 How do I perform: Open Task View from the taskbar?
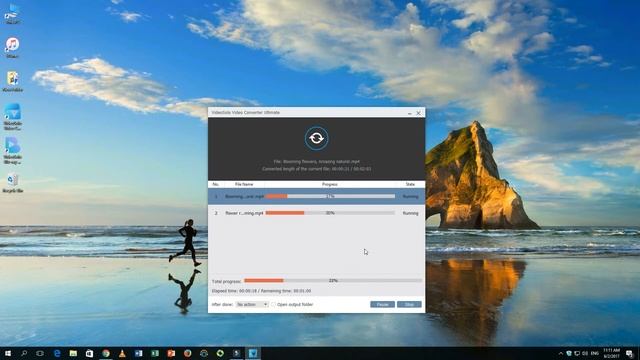point(40,353)
